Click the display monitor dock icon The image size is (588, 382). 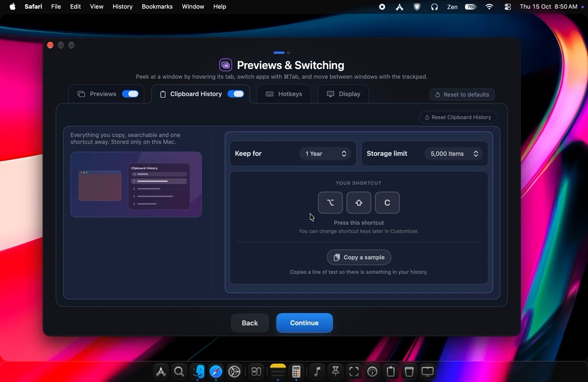coord(428,371)
